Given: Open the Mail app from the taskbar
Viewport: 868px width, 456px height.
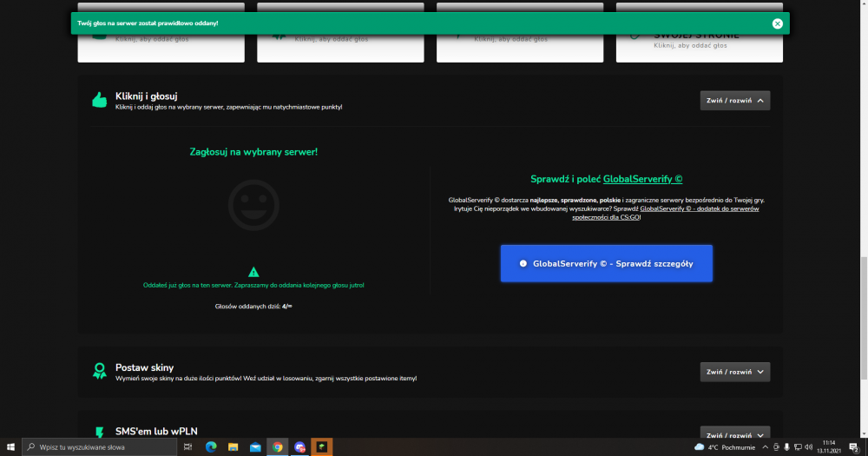Looking at the screenshot, I should point(255,446).
